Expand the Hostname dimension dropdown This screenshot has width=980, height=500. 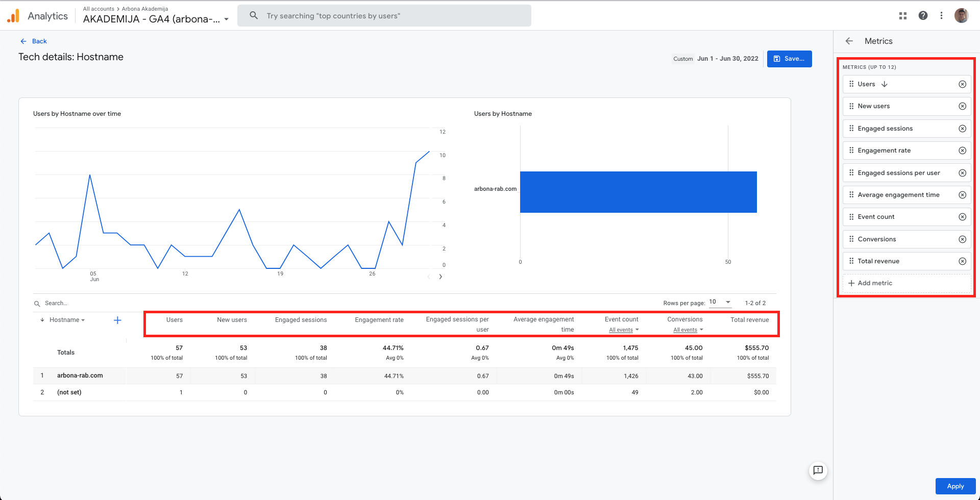point(67,320)
